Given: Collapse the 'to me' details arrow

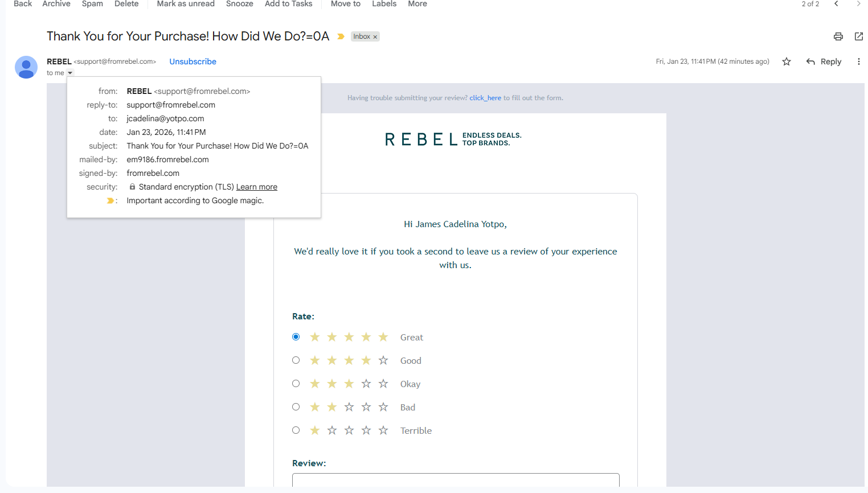Looking at the screenshot, I should [x=70, y=73].
